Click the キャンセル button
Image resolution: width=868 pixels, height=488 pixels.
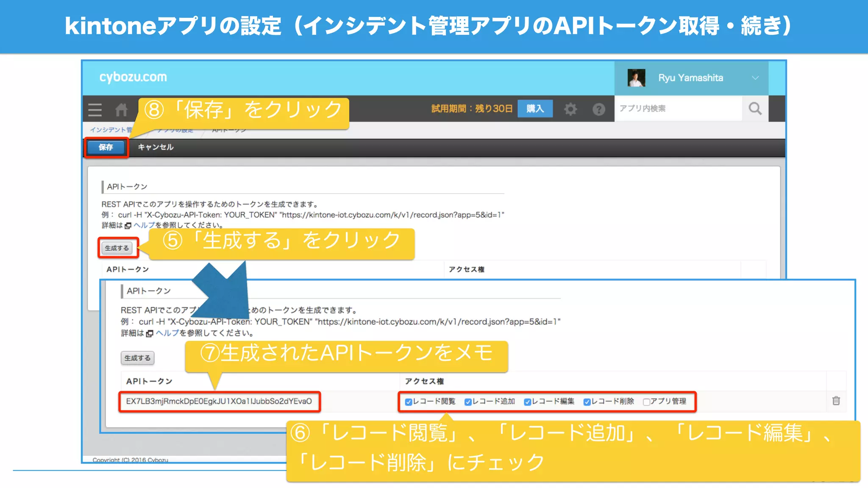(x=156, y=147)
